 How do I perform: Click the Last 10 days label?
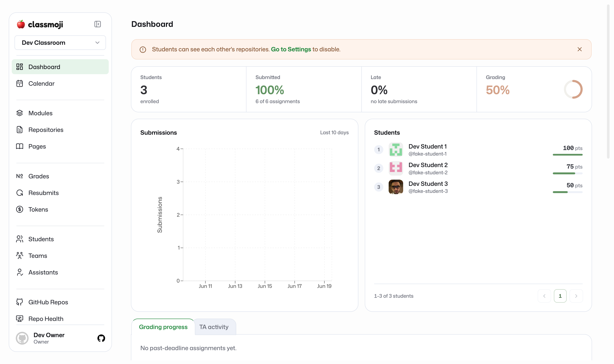334,133
